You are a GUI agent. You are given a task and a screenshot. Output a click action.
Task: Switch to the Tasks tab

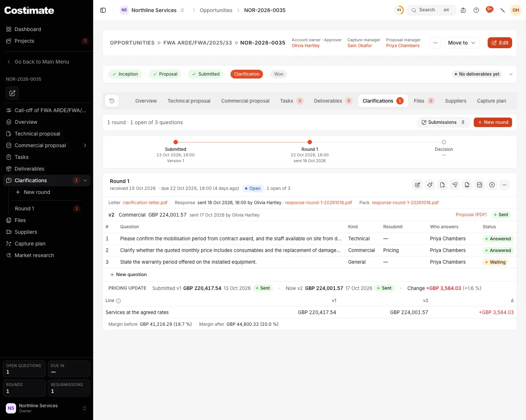coord(291,101)
